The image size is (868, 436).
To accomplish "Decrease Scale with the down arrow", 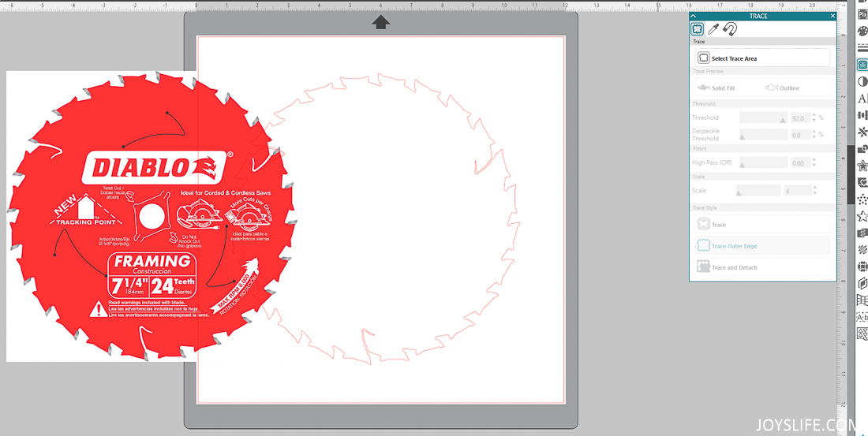I will point(814,194).
